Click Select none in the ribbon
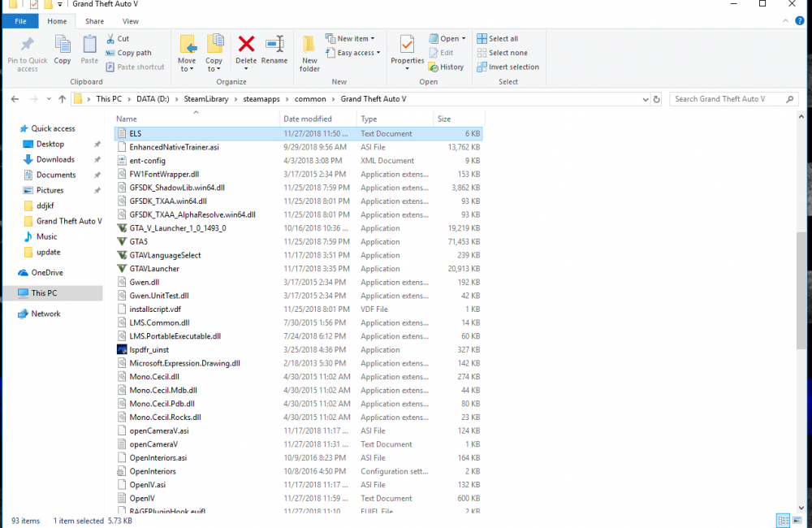This screenshot has width=812, height=528. pyautogui.click(x=502, y=53)
